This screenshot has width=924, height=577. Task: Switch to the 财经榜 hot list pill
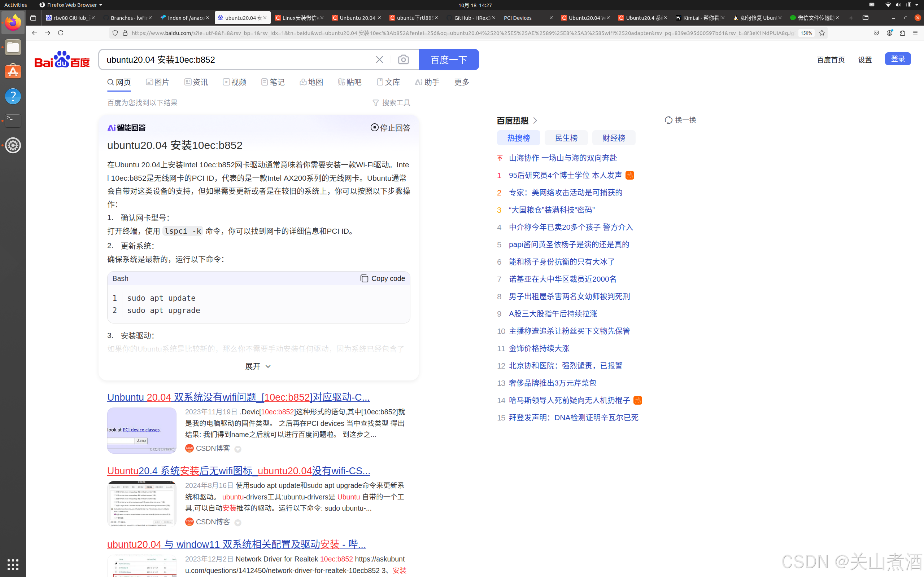614,138
